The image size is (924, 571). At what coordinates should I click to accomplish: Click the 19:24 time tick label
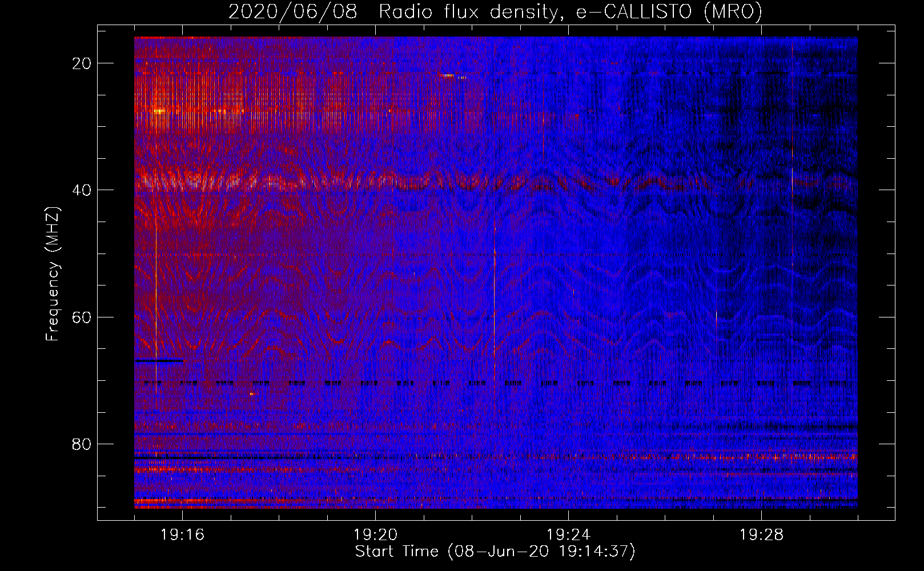(x=569, y=535)
